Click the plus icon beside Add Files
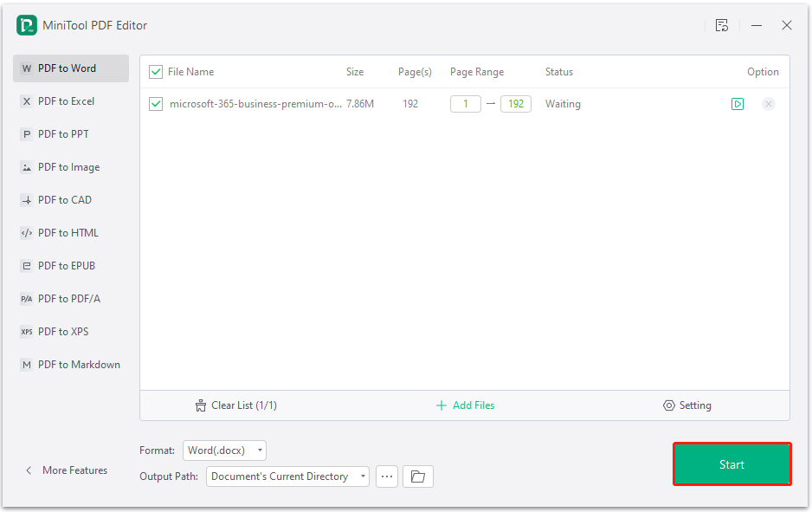This screenshot has width=812, height=512. (441, 405)
